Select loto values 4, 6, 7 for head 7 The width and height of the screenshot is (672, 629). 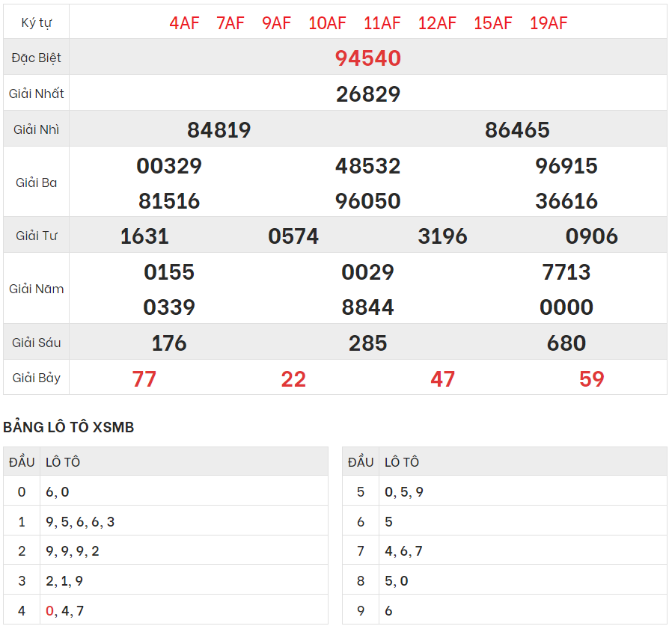(403, 551)
